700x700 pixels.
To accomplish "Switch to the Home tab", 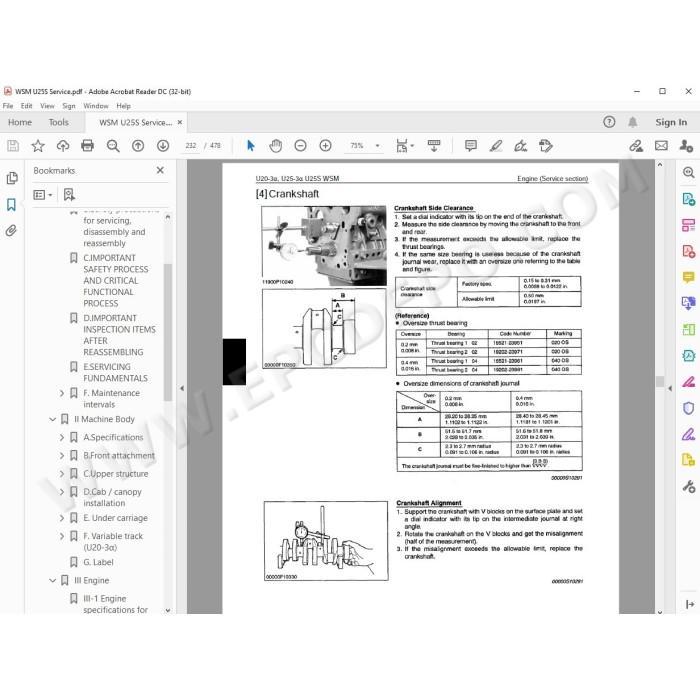I will 20,122.
